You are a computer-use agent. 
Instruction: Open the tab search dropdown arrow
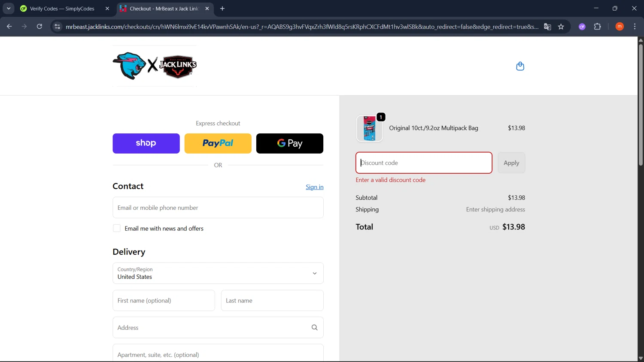pos(9,9)
